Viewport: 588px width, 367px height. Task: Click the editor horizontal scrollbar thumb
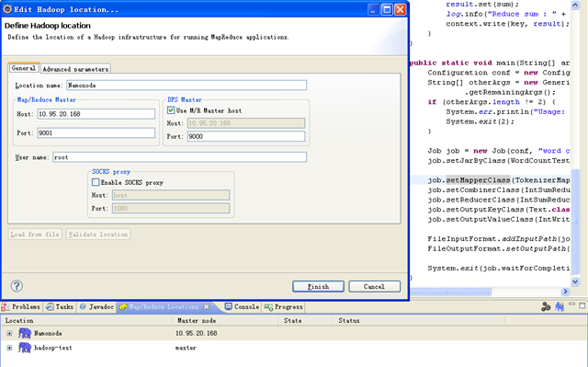coord(450,292)
